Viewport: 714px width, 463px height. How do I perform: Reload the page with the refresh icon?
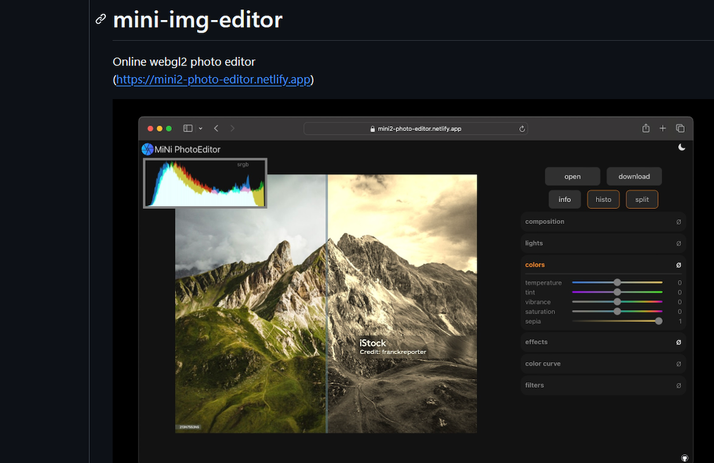pyautogui.click(x=522, y=129)
